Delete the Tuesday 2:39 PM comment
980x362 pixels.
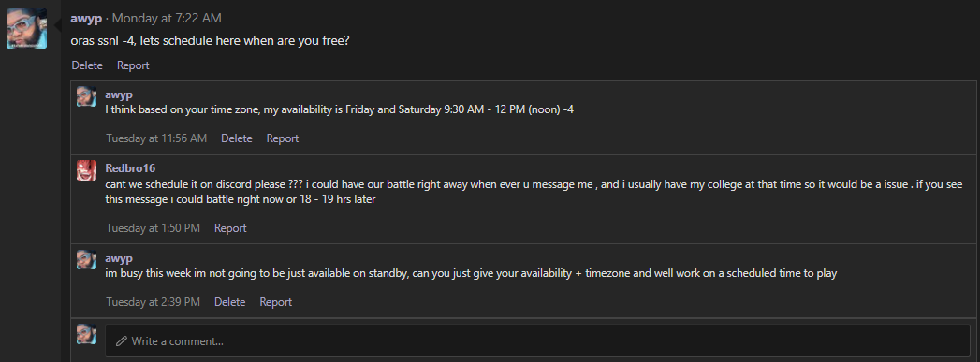pos(230,302)
